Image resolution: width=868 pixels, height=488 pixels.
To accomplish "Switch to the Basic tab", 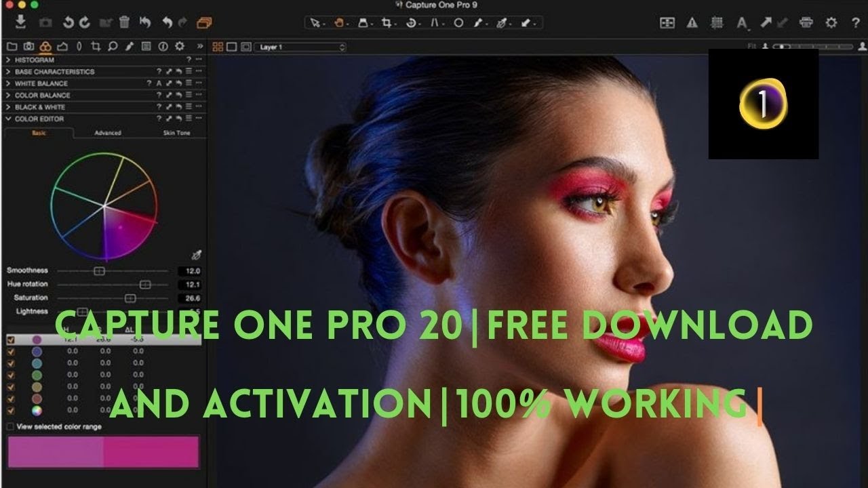I will 39,133.
